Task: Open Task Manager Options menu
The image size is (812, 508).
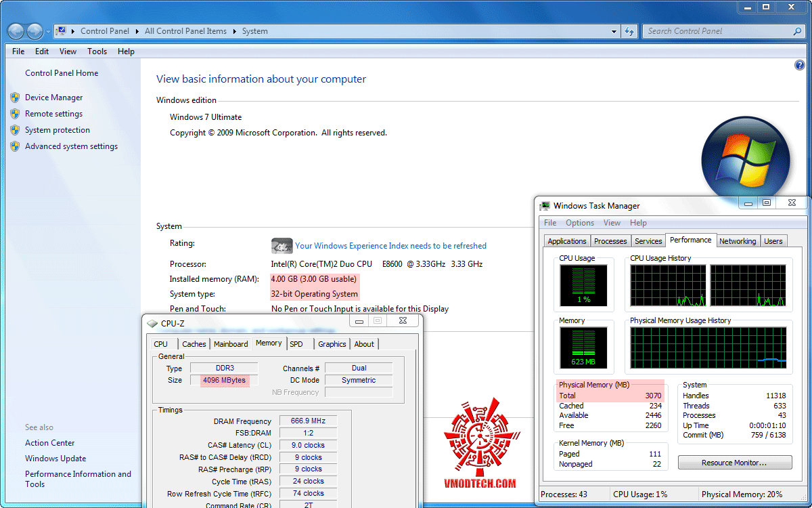Action: [x=580, y=223]
